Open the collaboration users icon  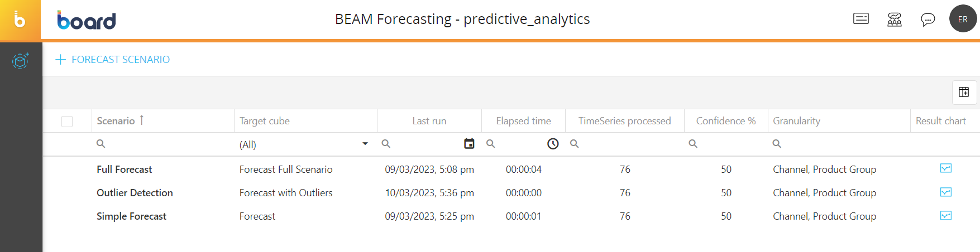pyautogui.click(x=895, y=20)
